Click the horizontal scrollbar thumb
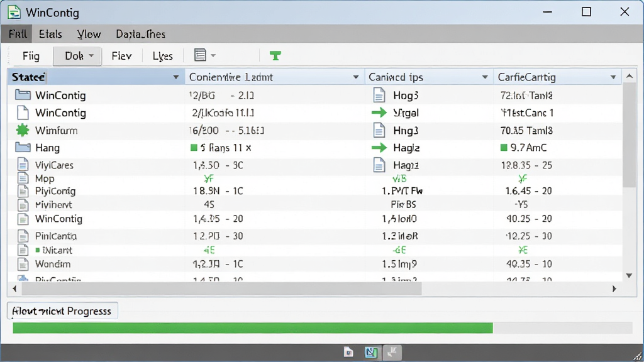Image resolution: width=644 pixels, height=362 pixels. (221, 288)
